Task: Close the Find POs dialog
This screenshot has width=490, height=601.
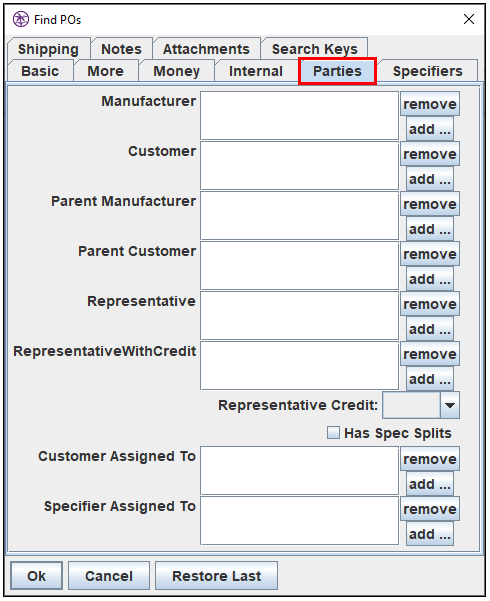Action: pos(469,19)
